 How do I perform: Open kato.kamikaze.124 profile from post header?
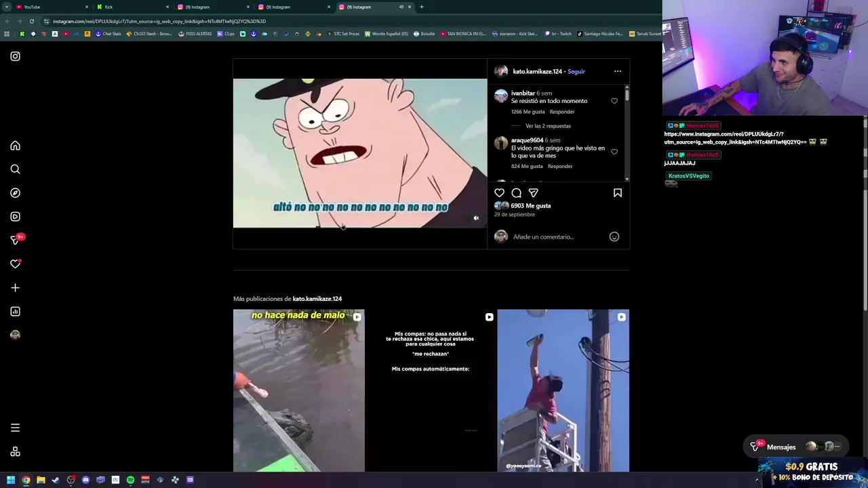pos(537,71)
